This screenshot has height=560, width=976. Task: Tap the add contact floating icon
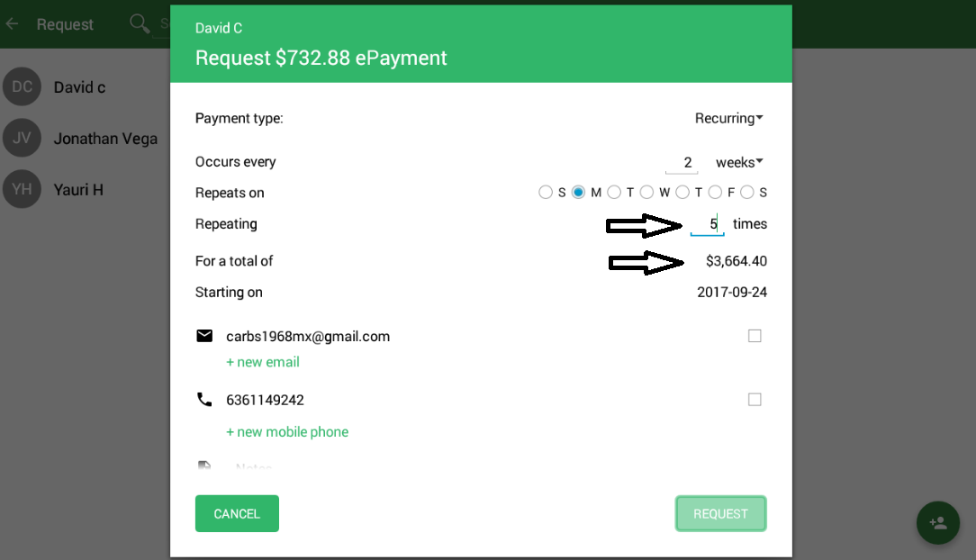coord(938,523)
